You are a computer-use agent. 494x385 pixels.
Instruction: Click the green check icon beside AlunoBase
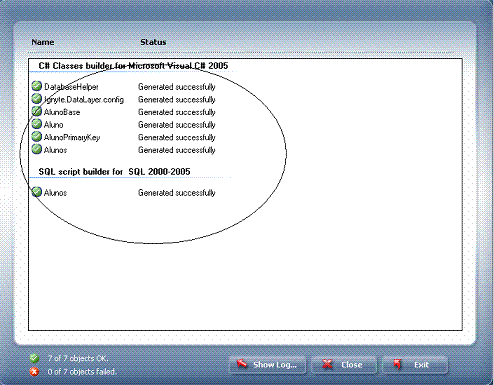tap(37, 111)
